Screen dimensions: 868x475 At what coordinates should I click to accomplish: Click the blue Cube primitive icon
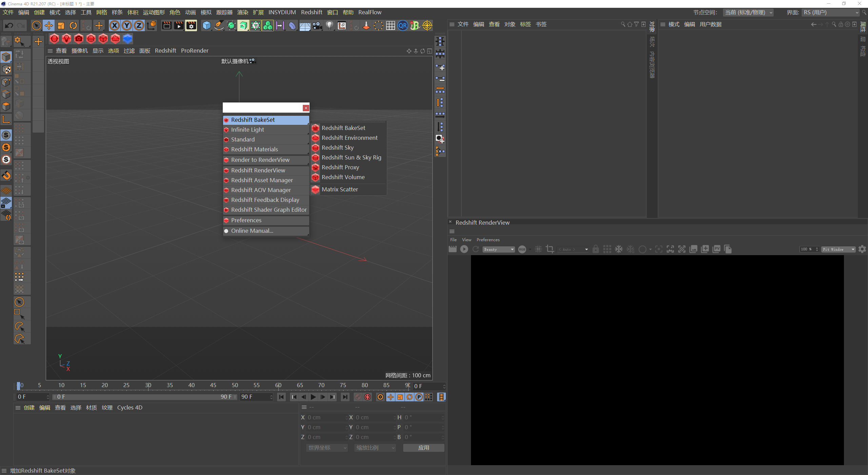pos(206,26)
